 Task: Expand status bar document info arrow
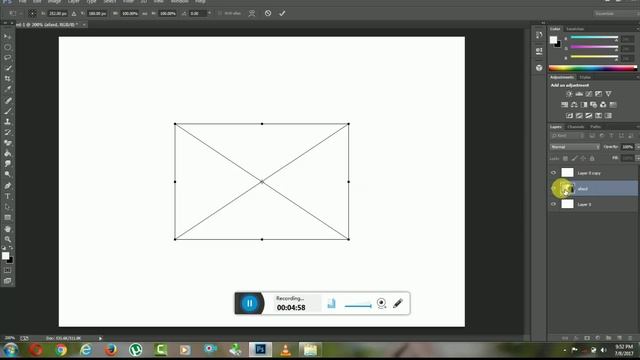click(x=100, y=338)
